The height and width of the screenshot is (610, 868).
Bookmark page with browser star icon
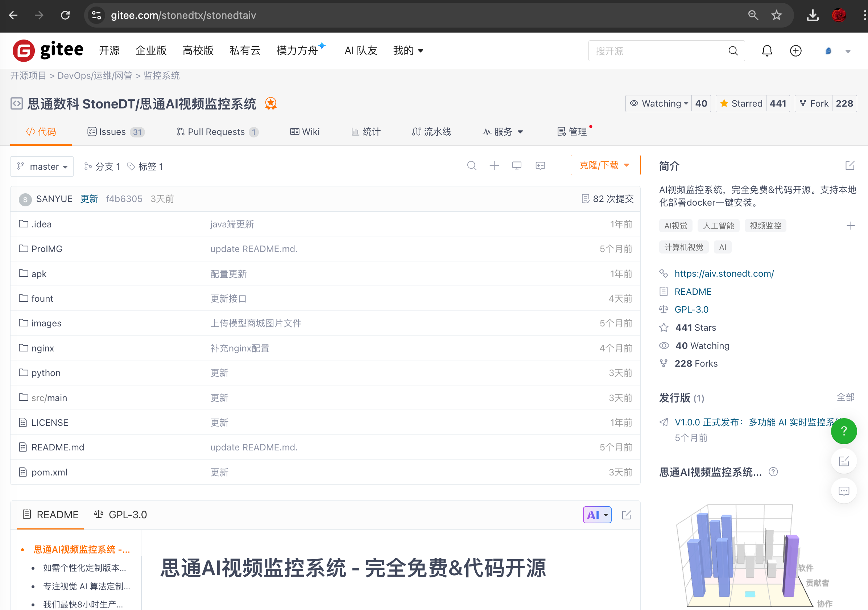click(777, 15)
